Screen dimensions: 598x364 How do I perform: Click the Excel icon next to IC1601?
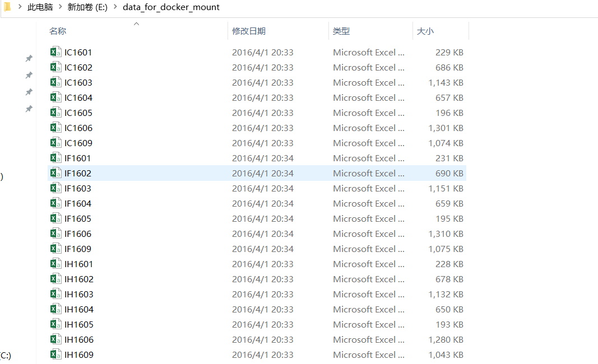click(x=55, y=52)
